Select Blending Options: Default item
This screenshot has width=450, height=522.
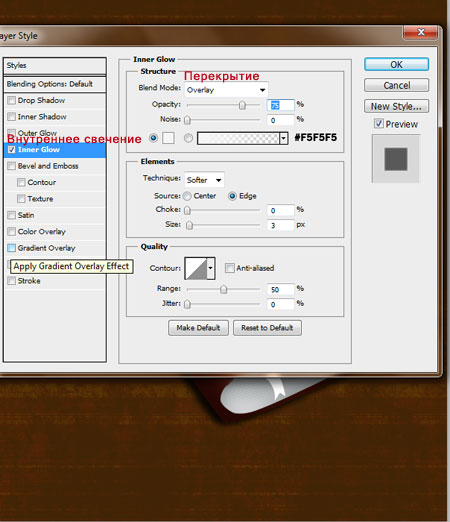point(55,84)
